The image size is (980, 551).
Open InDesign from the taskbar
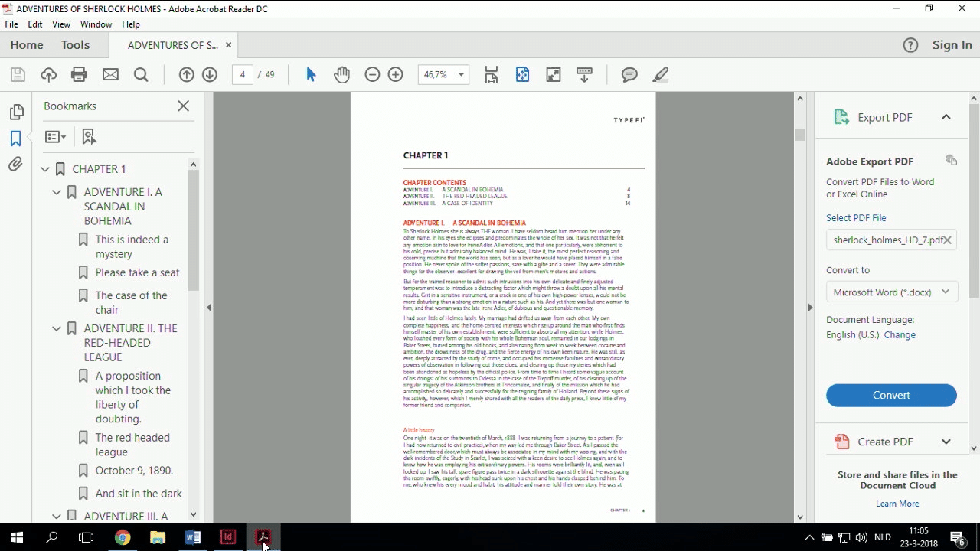tap(227, 537)
